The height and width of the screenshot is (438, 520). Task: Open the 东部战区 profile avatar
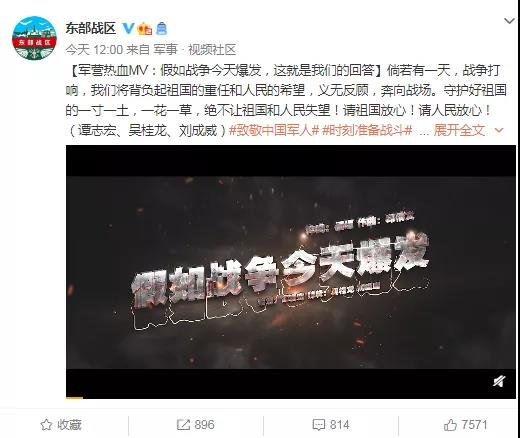click(34, 38)
